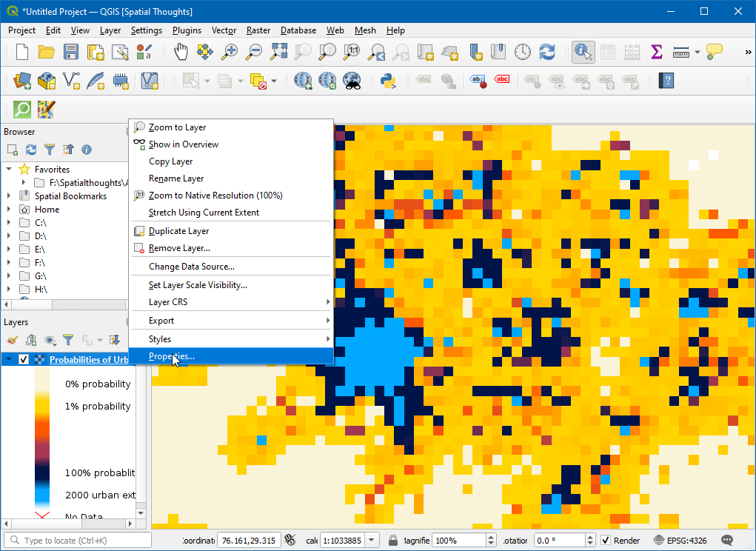Open the statistical summary sigma icon
This screenshot has width=756, height=551.
point(656,52)
